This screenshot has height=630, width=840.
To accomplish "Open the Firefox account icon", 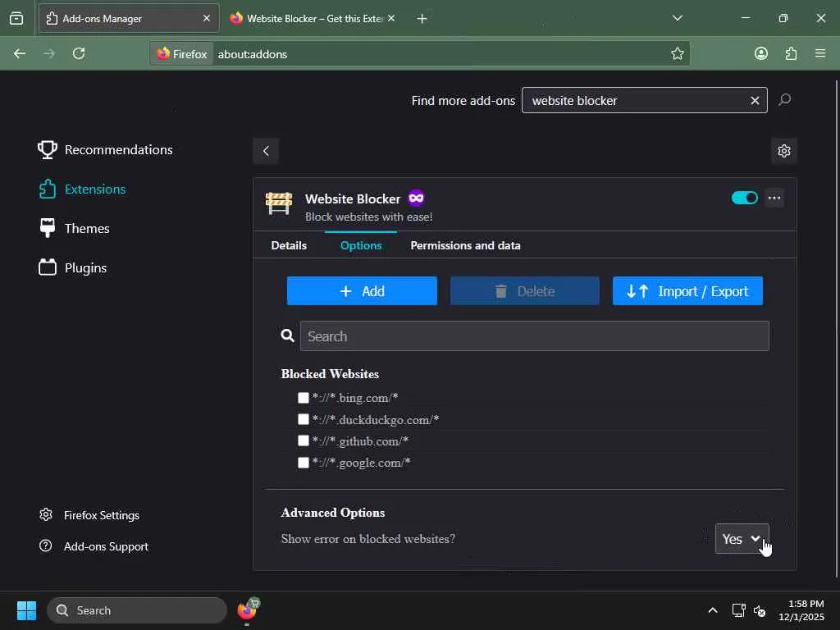I will point(760,53).
